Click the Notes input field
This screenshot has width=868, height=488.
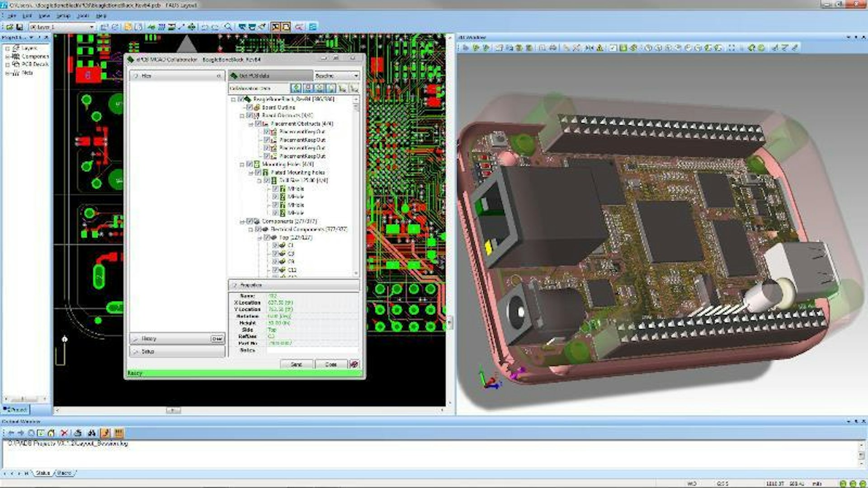[312, 350]
